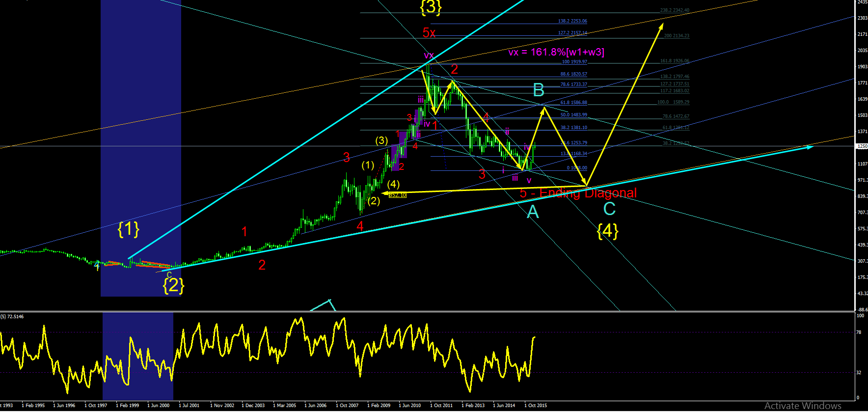Click the '32' level on the indicator axis

pyautogui.click(x=859, y=373)
